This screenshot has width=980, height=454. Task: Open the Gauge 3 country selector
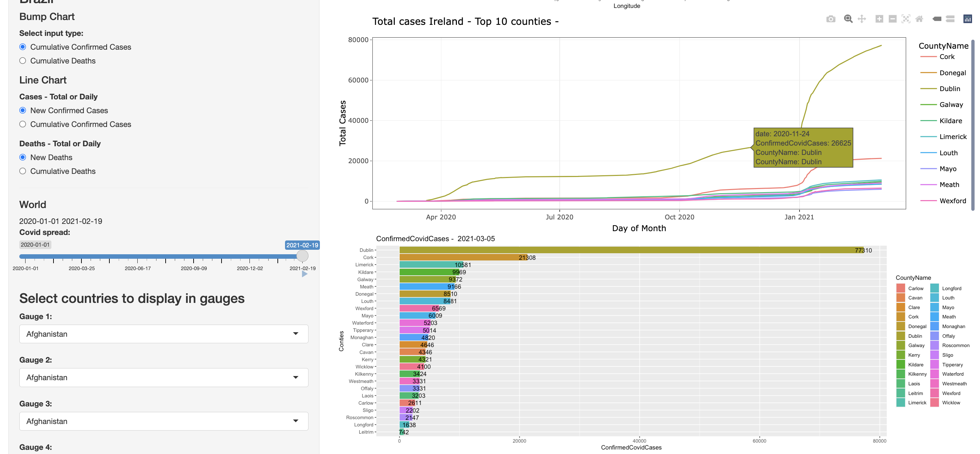click(x=164, y=421)
